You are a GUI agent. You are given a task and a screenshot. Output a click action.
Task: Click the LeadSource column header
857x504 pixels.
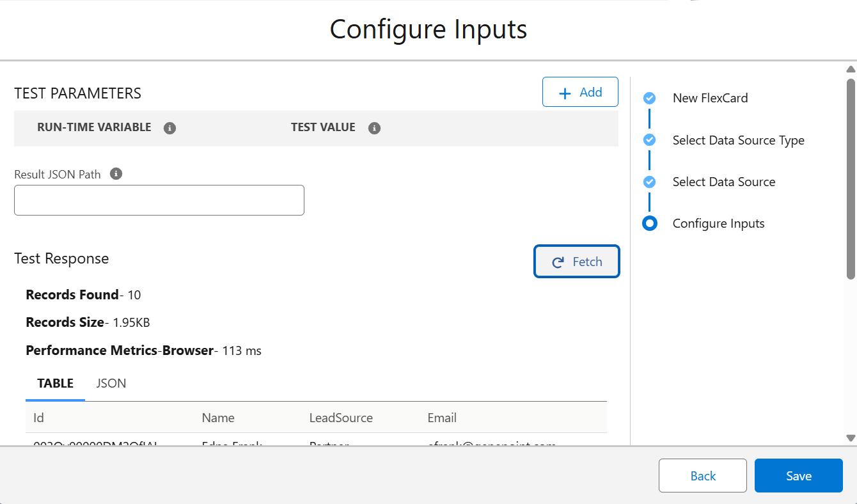(341, 418)
